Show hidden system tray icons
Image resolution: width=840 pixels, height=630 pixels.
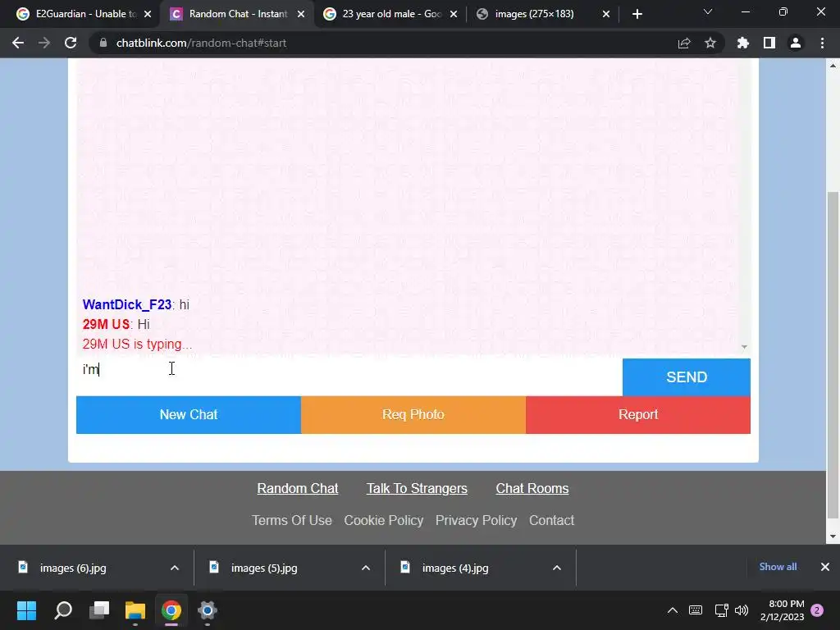tap(673, 610)
